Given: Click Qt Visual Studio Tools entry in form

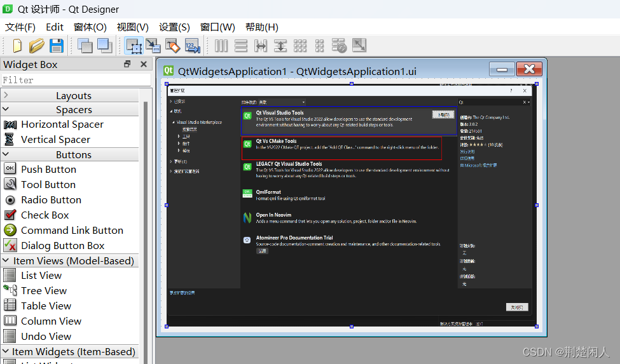Looking at the screenshot, I should [x=348, y=121].
